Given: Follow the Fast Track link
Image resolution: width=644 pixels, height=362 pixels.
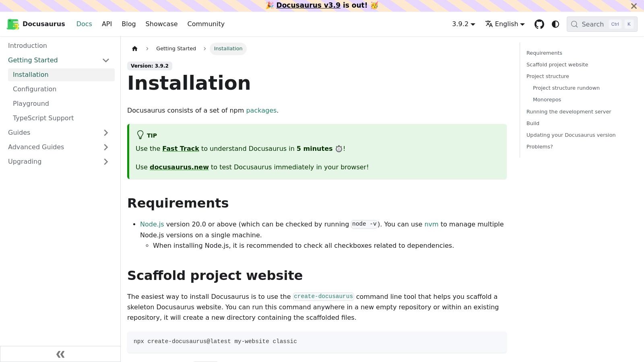Looking at the screenshot, I should point(181,149).
